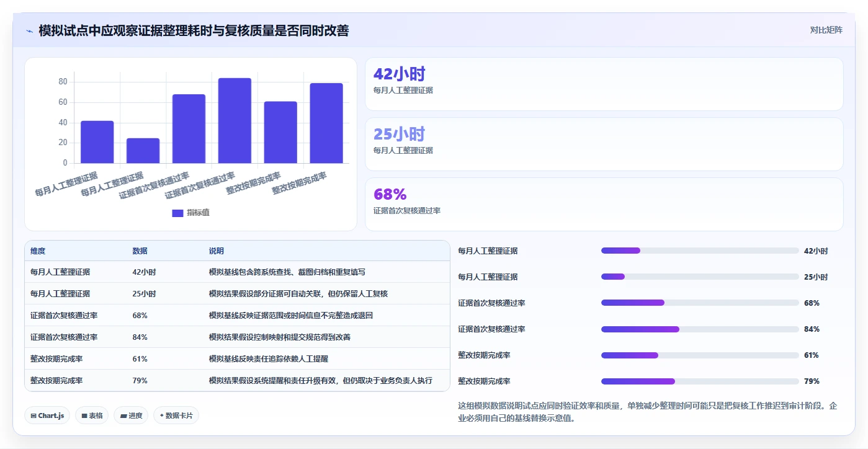Click the first chart bar, reaching about 42
The image size is (868, 449).
97,142
